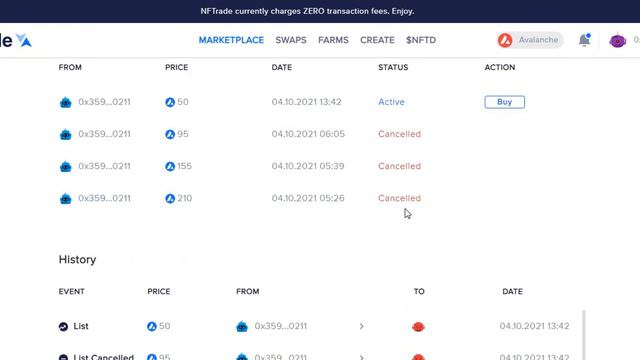This screenshot has height=360, width=640.
Task: Click the AVAX icon beside price 155
Action: 170,167
